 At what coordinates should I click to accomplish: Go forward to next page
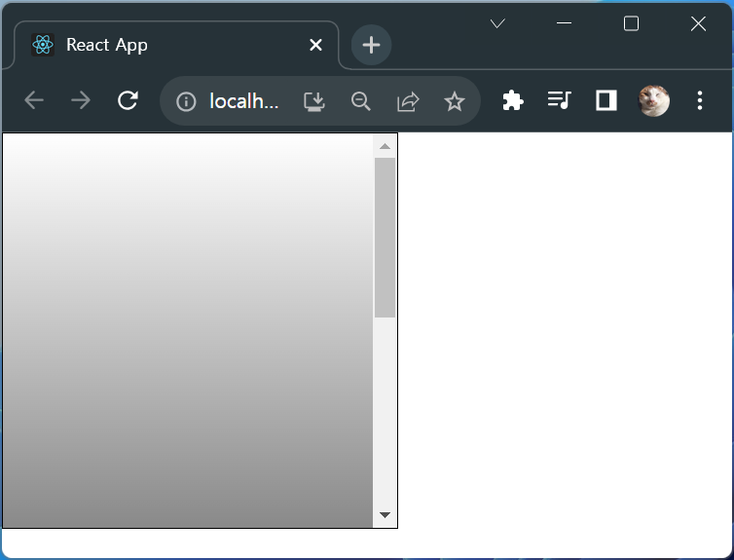[81, 100]
